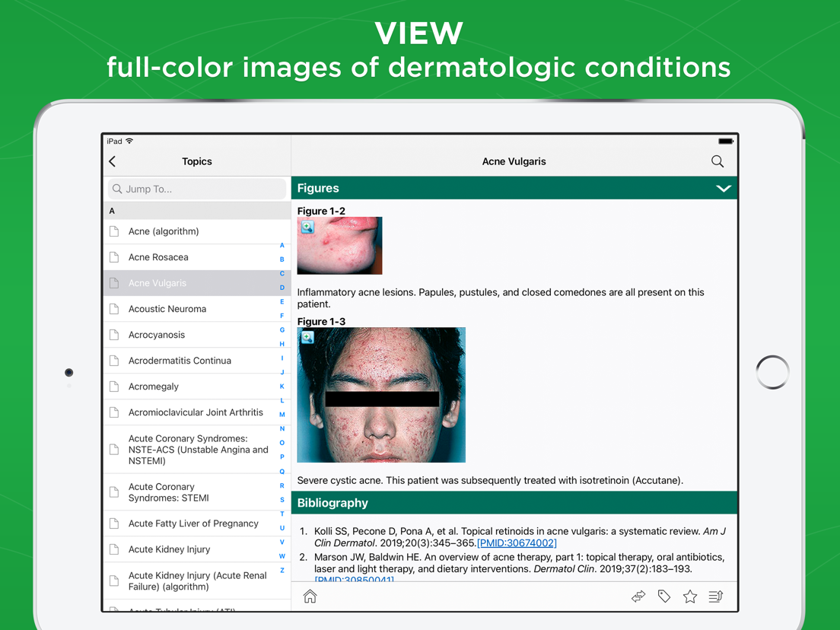Open Acromegaly topic
The width and height of the screenshot is (840, 630).
(196, 387)
